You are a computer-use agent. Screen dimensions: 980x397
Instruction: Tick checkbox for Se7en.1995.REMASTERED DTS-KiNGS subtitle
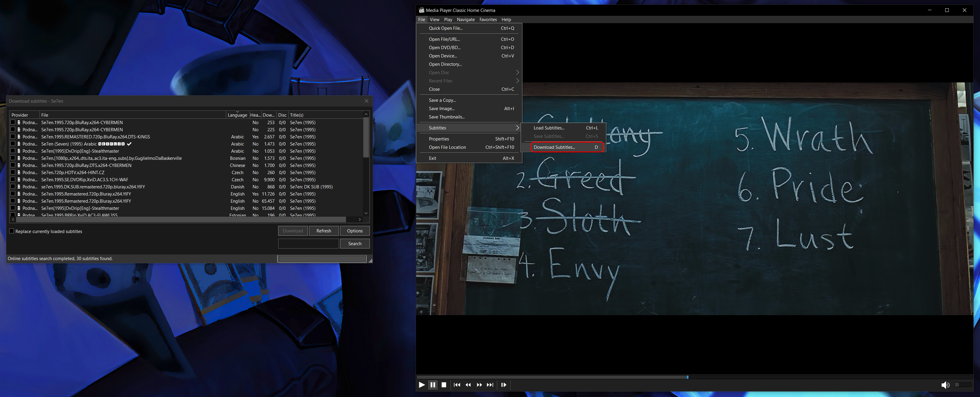coord(12,137)
